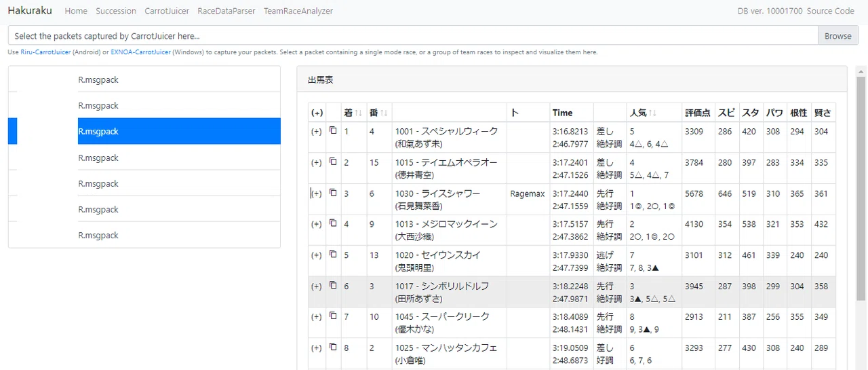Click the 根性 column header
Image resolution: width=868 pixels, height=370 pixels.
799,113
